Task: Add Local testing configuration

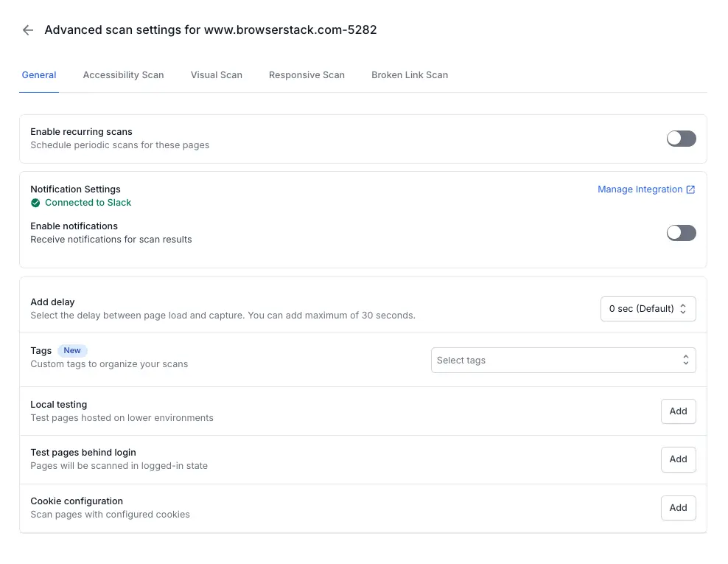Action: (678, 411)
